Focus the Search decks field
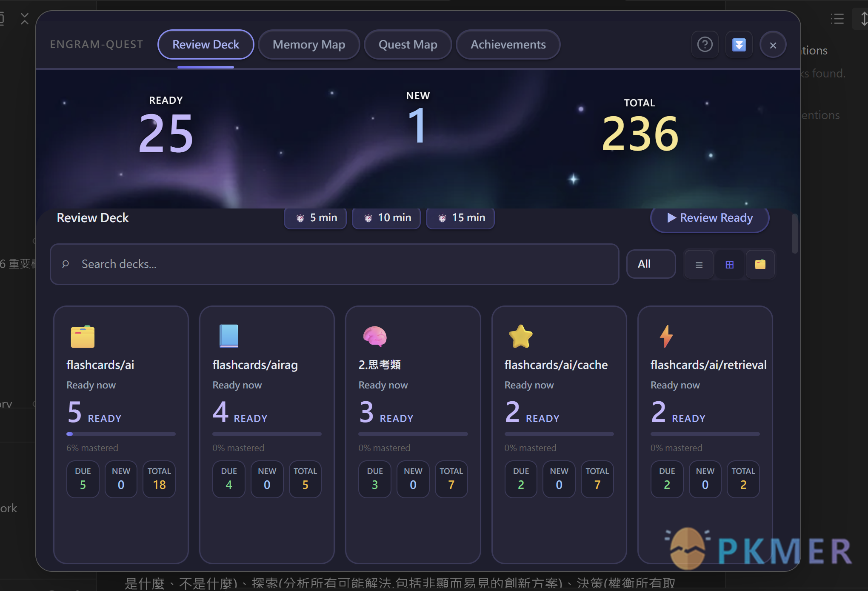Image resolution: width=868 pixels, height=591 pixels. click(x=334, y=264)
